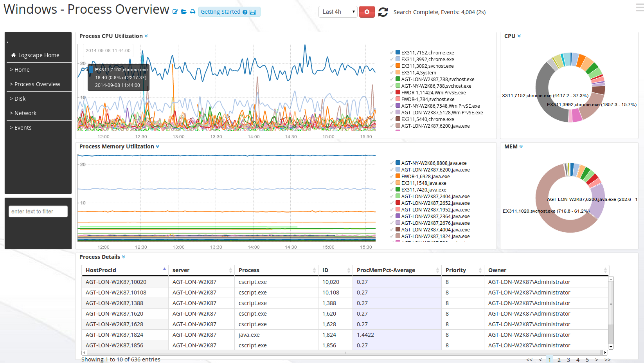Click the Getting Started film video icon
Screen dimensions: 644x363
[253, 12]
